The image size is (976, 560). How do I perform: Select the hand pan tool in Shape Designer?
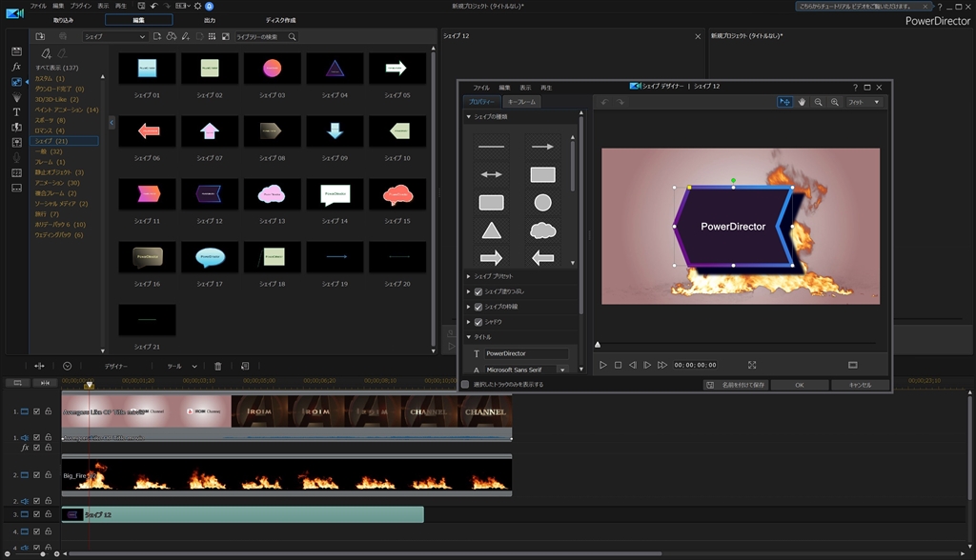(802, 102)
